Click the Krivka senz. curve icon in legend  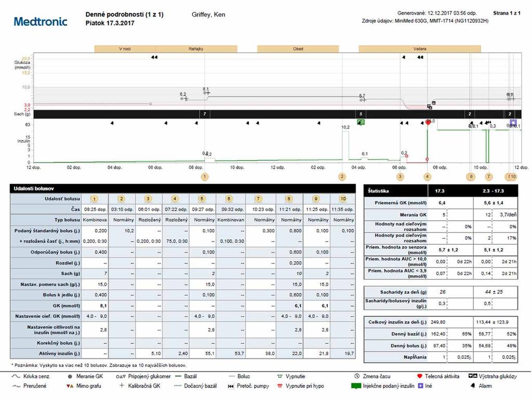(x=16, y=376)
